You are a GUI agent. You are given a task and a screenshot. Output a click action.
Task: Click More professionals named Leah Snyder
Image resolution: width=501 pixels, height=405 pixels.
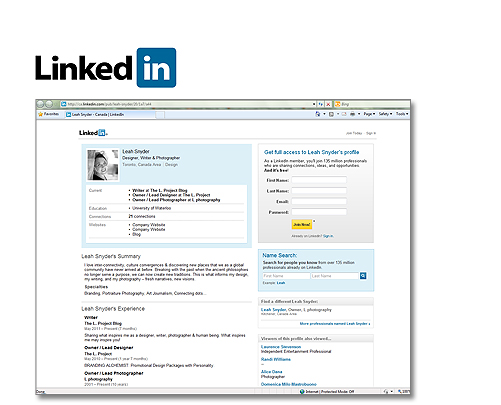pyautogui.click(x=335, y=324)
